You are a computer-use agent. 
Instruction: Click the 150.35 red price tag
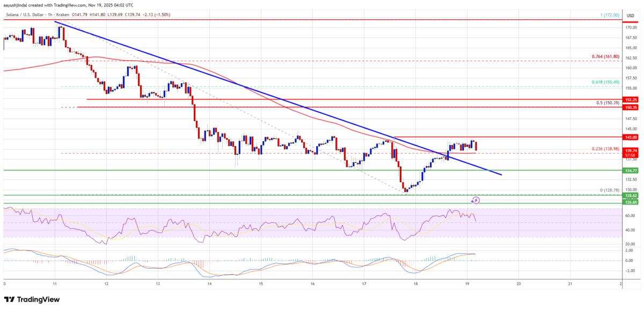630,107
